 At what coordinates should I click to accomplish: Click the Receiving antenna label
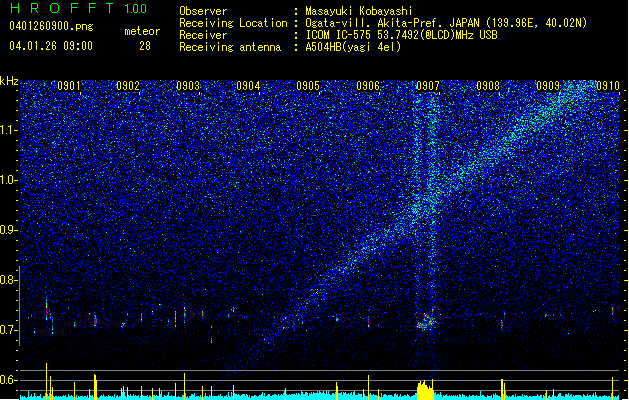pyautogui.click(x=230, y=47)
